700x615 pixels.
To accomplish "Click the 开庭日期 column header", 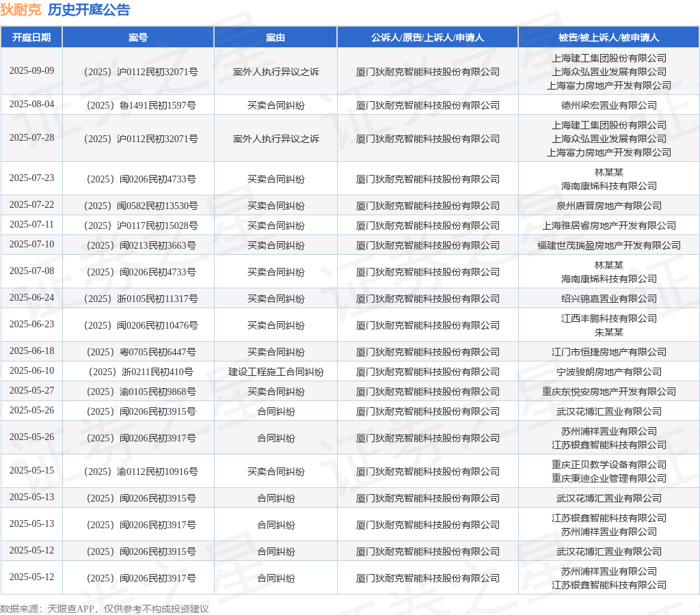I will 31,38.
